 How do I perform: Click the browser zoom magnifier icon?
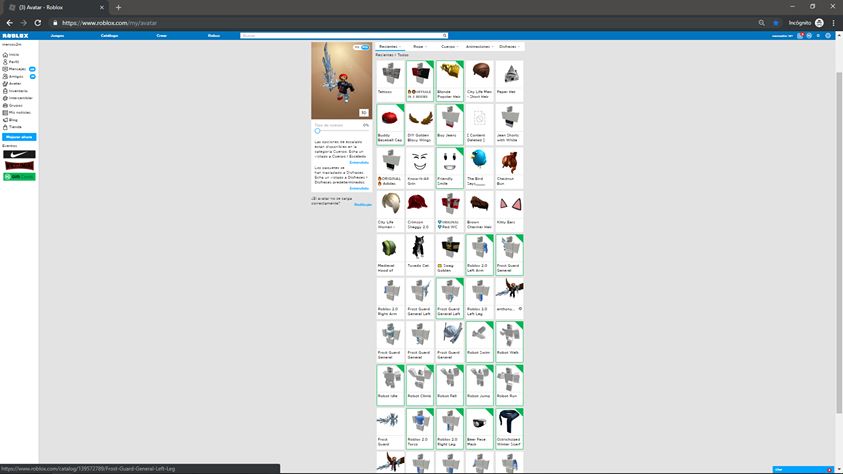click(761, 23)
